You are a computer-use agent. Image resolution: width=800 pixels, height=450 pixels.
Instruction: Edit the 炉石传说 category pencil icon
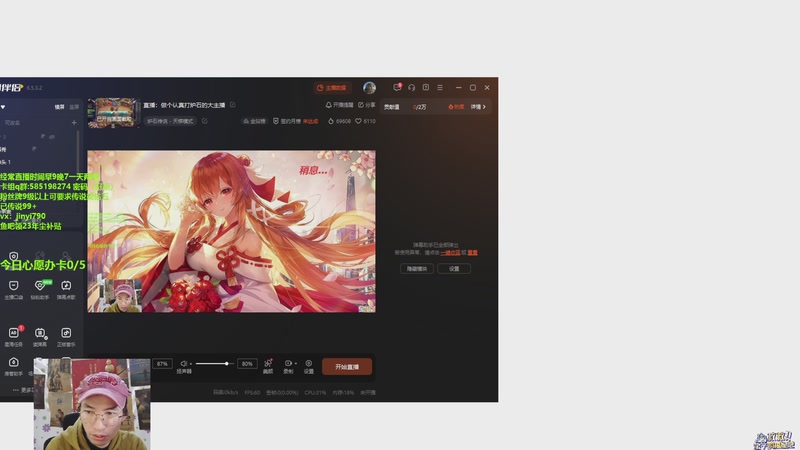tap(205, 121)
